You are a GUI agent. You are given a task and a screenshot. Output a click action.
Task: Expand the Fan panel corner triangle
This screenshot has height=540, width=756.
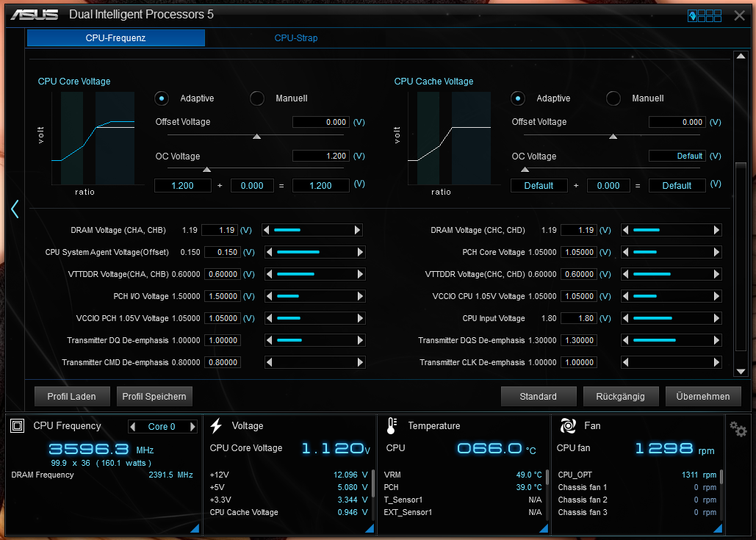point(717,528)
